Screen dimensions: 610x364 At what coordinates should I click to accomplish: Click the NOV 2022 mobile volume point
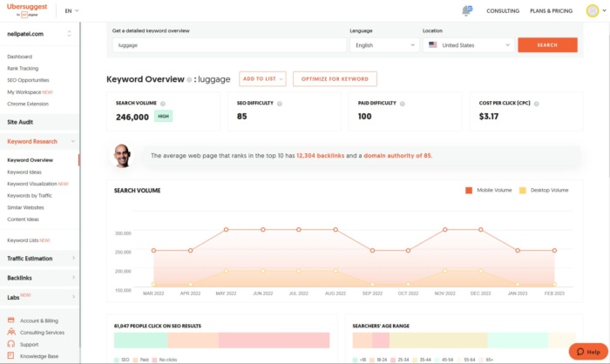pyautogui.click(x=444, y=229)
